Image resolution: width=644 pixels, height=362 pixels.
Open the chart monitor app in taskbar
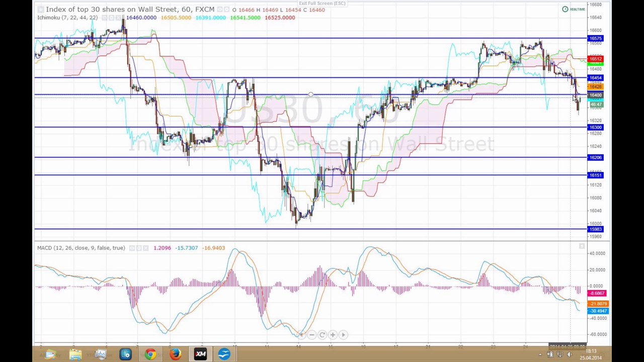coord(101,354)
